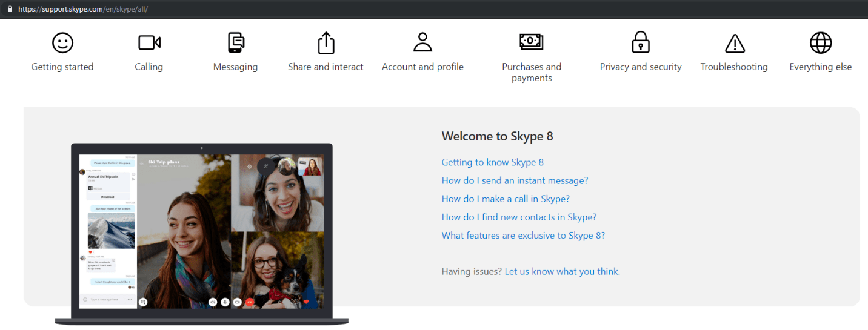Click the Troubleshooting text label
868x330 pixels.
click(x=734, y=67)
